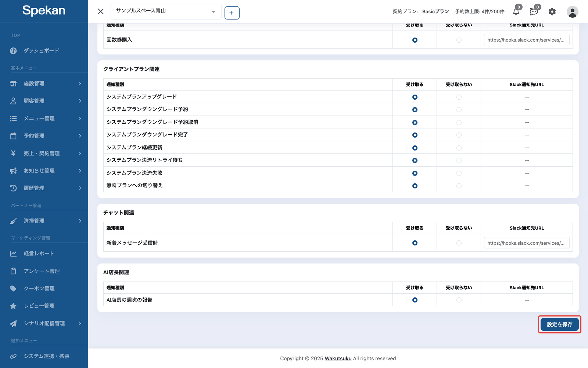
Task: Expand the シナリオ配信管理 chevron
Action: [80, 323]
